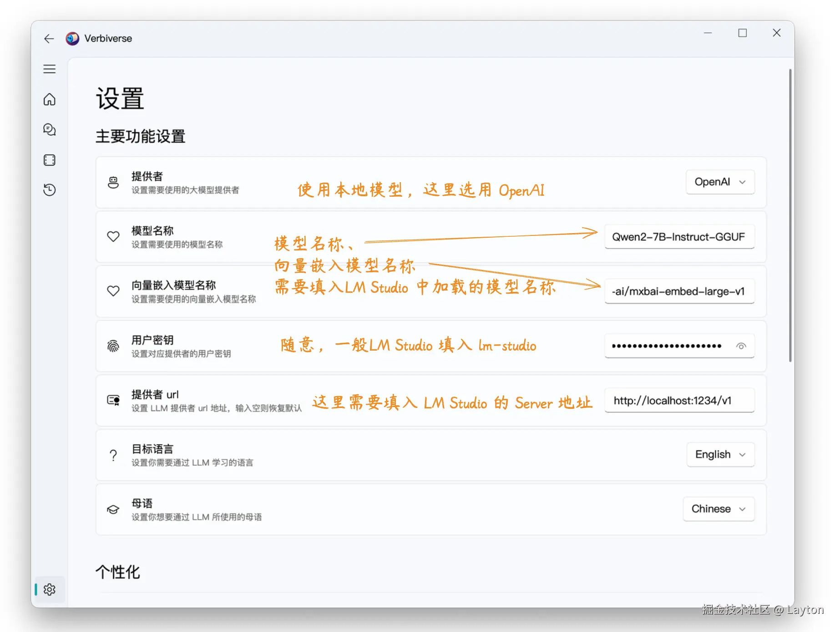Click the heart icon beside 模型名称
This screenshot has height=632, width=840.
pos(113,236)
